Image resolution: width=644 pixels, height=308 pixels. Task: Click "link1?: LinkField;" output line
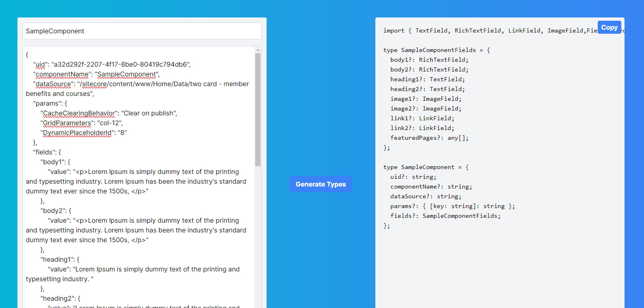tap(422, 118)
